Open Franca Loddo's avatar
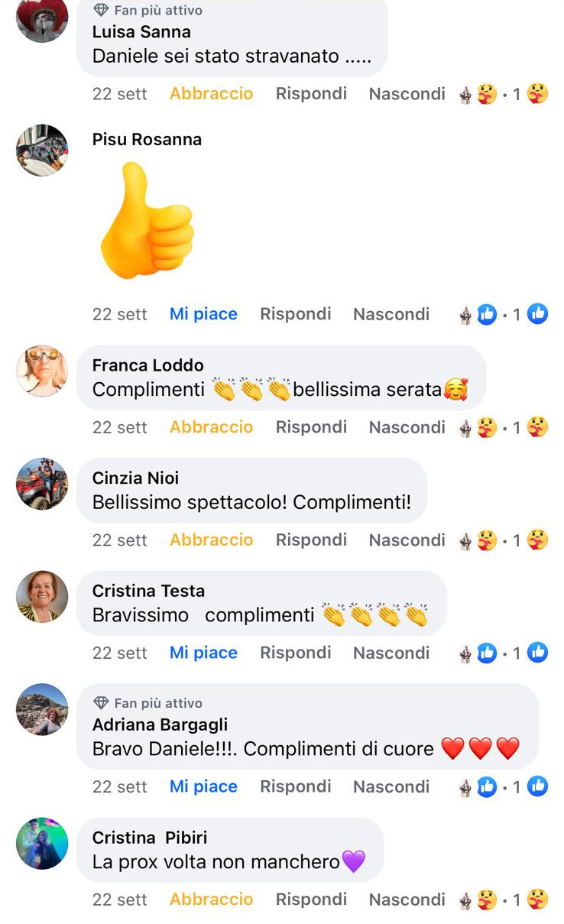 tap(42, 371)
